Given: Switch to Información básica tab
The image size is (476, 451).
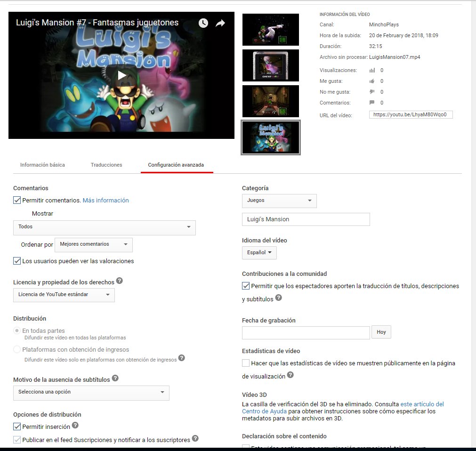Looking at the screenshot, I should pos(42,165).
